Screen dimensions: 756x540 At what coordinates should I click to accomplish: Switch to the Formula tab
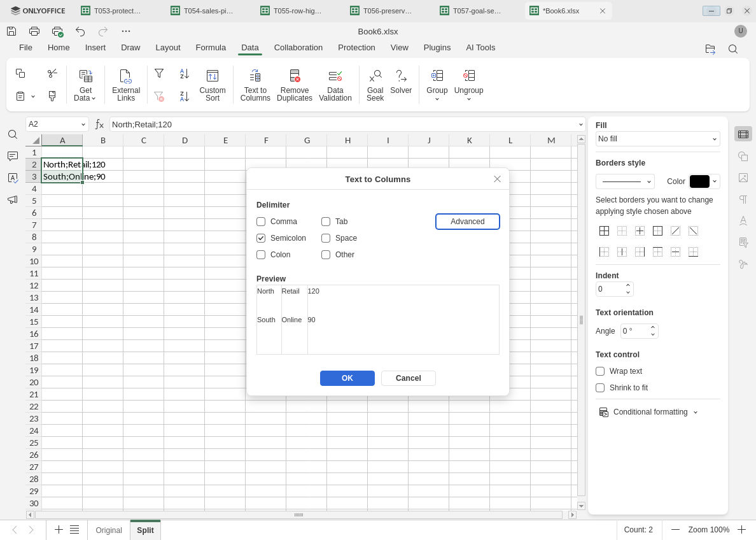coord(211,48)
